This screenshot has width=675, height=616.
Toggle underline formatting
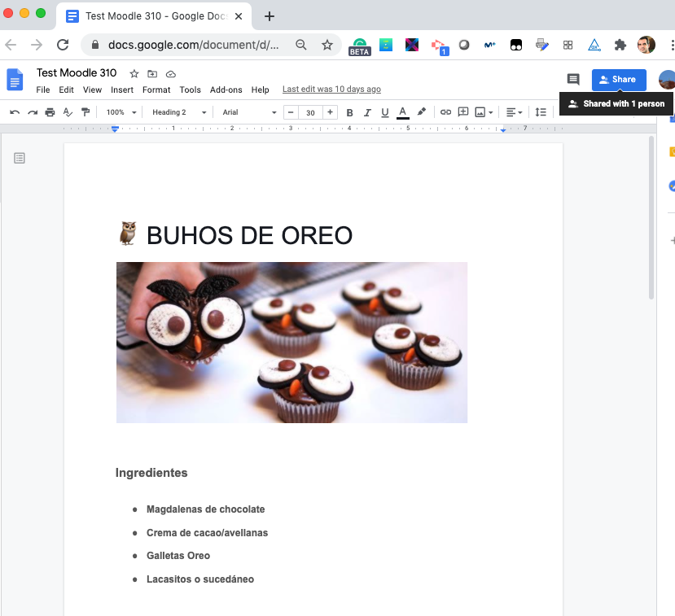pyautogui.click(x=385, y=113)
